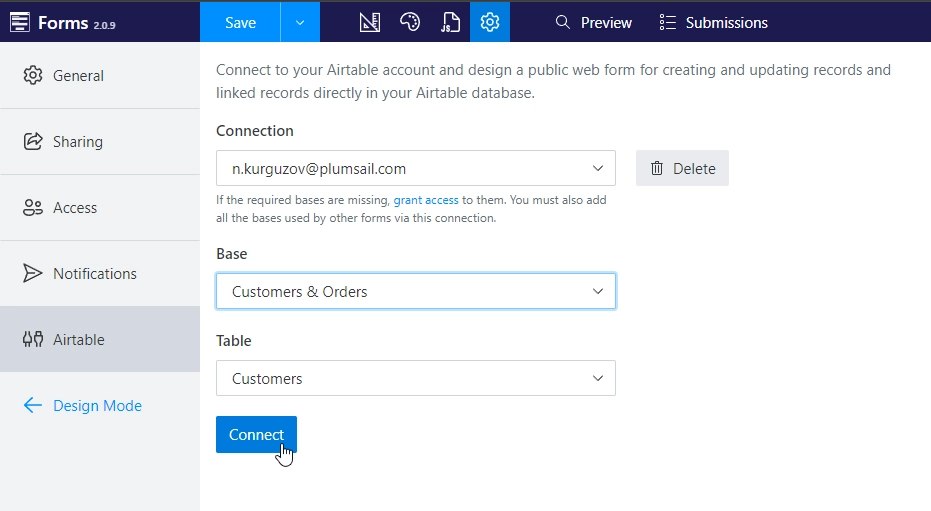Click the Table label
Screen dimensions: 931x511
(233, 341)
